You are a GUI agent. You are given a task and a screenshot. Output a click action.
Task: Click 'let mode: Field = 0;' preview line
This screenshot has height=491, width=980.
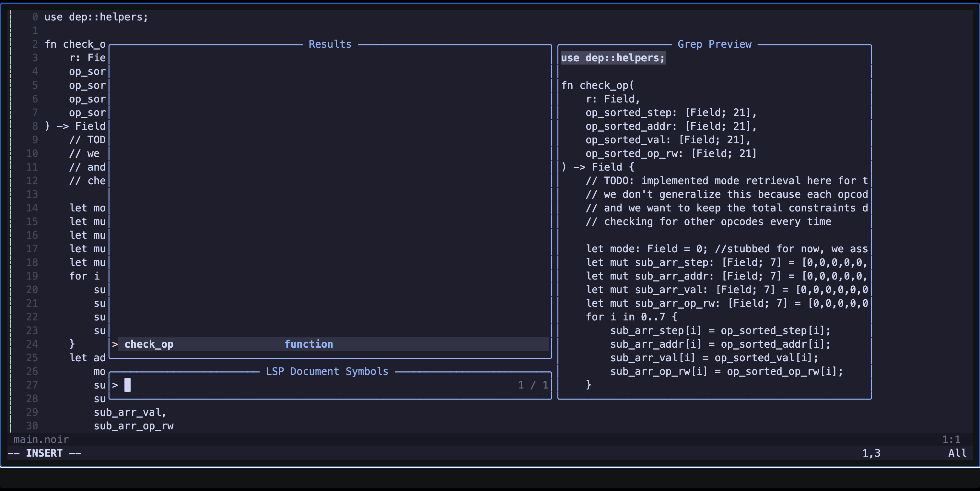coord(727,249)
